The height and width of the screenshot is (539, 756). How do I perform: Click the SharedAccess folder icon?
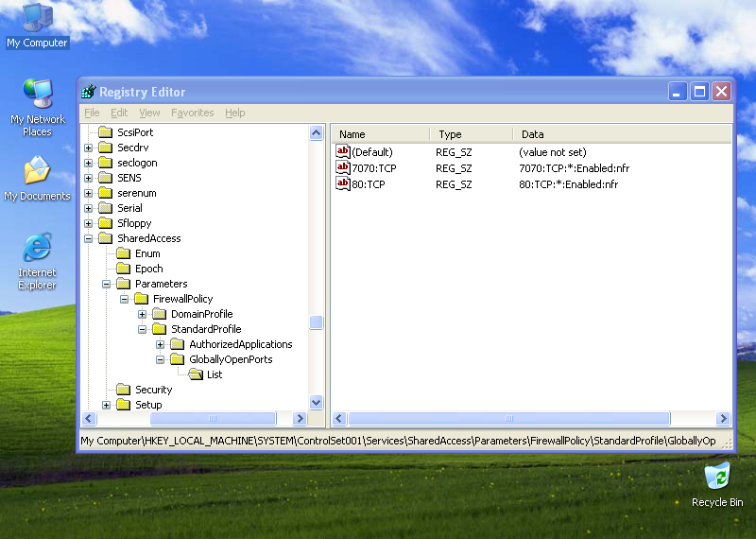(x=106, y=238)
